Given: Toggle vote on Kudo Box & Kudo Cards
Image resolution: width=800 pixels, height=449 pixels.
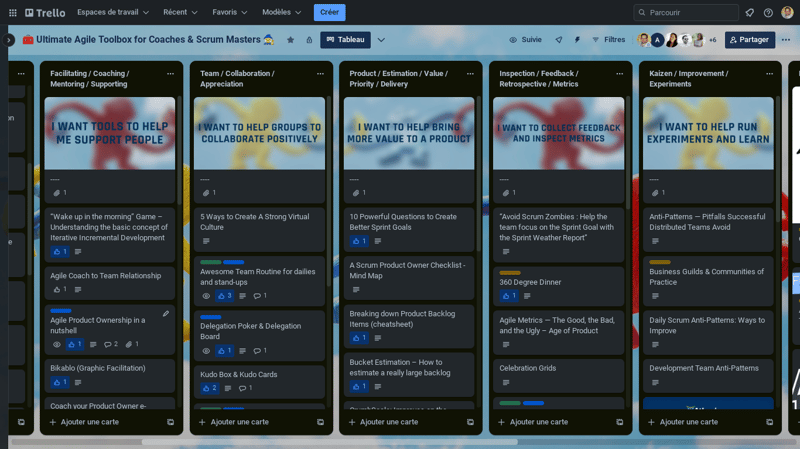Looking at the screenshot, I should tap(210, 388).
